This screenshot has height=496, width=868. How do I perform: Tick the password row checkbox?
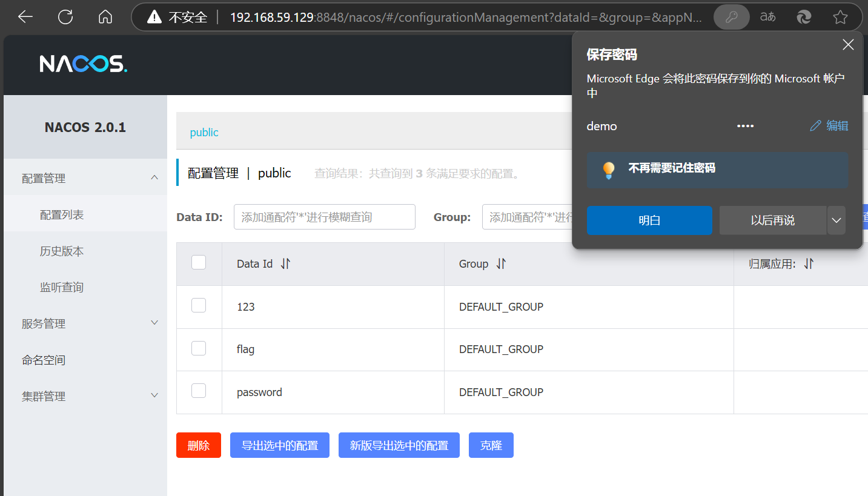click(x=199, y=391)
